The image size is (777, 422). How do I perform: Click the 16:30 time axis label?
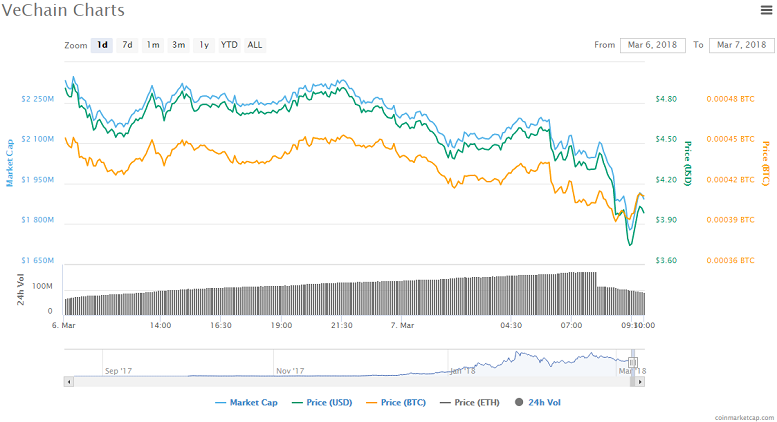coord(221,325)
